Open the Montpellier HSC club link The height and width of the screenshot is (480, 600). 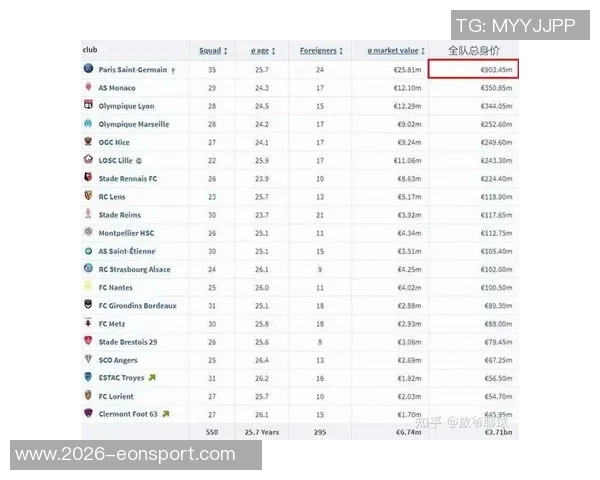[x=127, y=233]
